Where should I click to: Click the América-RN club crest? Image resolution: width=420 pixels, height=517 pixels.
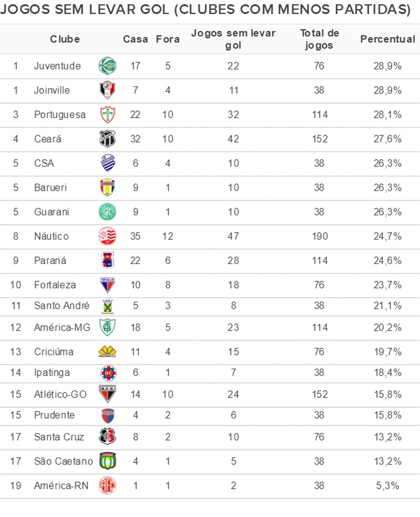[107, 485]
